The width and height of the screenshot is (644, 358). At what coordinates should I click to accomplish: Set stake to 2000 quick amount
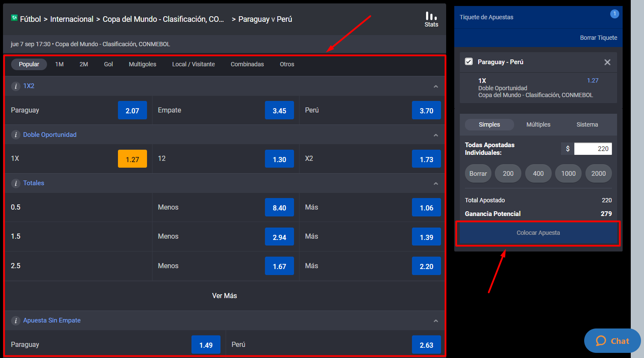[x=599, y=173]
